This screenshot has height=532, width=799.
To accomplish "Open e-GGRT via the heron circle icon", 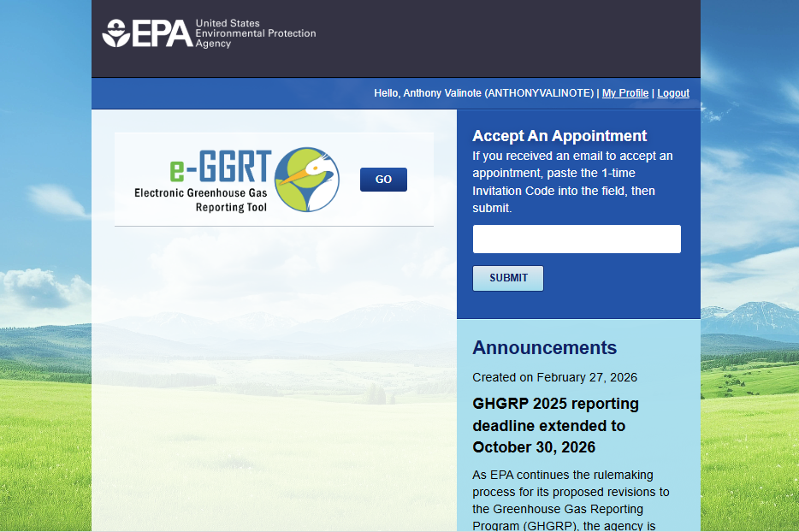I will [x=307, y=180].
